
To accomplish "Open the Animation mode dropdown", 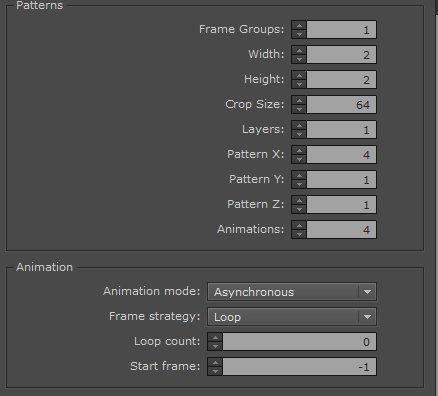I will pos(292,292).
